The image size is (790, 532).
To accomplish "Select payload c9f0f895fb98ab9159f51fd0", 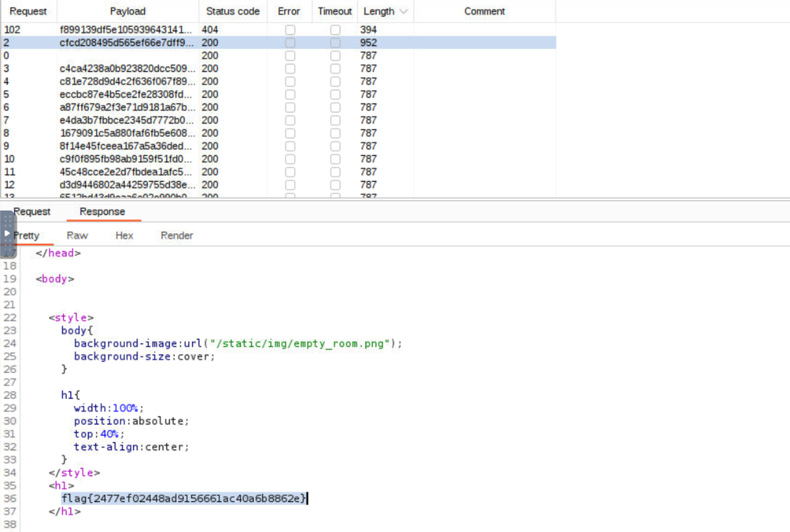I will pyautogui.click(x=125, y=159).
